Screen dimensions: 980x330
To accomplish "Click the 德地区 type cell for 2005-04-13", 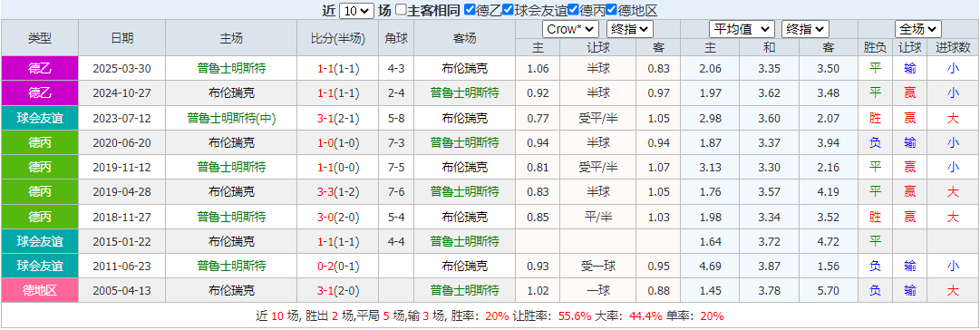I will pos(40,291).
